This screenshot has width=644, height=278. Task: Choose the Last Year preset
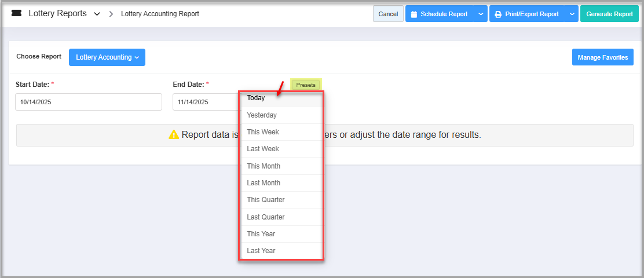(281, 250)
